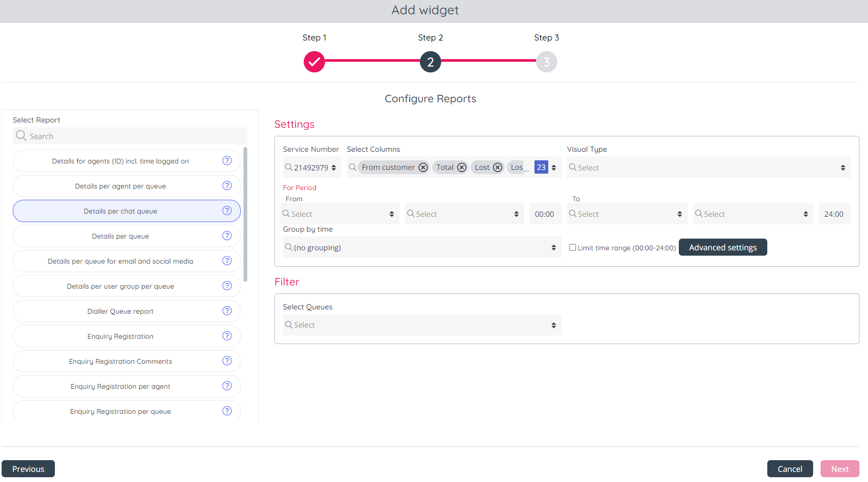Show help for Details per agent per queue

point(227,186)
